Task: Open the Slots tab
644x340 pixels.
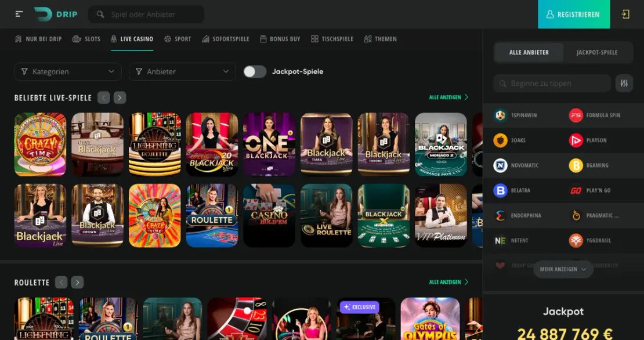Action: [x=86, y=39]
